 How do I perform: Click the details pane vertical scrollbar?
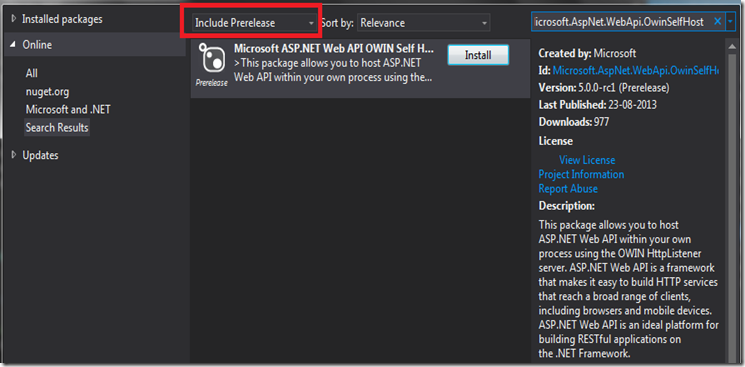(x=732, y=200)
